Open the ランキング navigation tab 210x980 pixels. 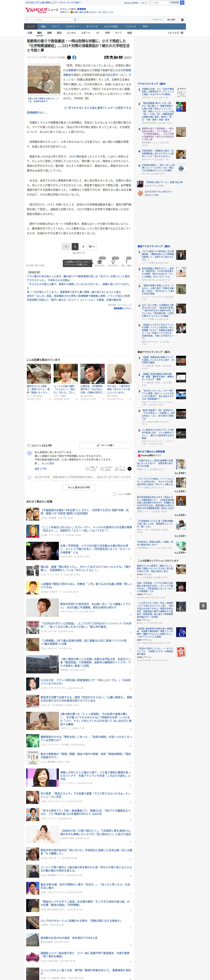[130, 27]
